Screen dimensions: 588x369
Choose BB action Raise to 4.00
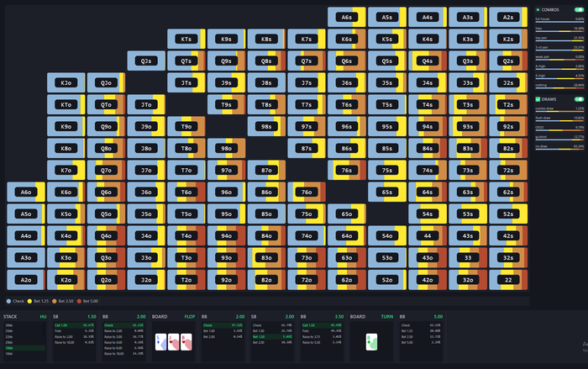123,342
